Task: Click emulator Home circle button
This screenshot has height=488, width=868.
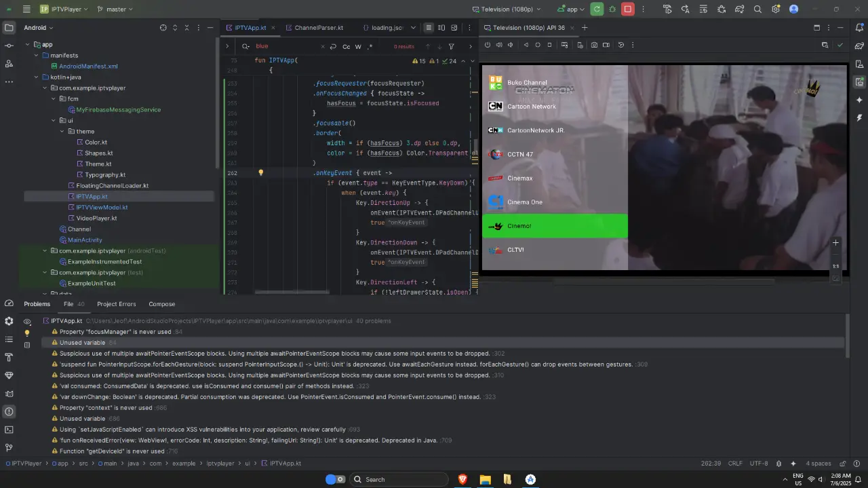Action: (x=538, y=45)
